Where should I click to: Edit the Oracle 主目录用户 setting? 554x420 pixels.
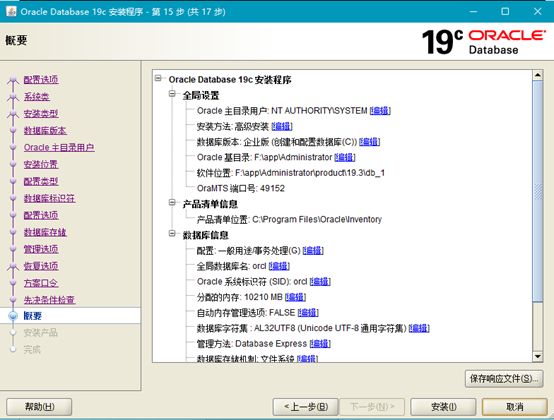pos(380,111)
